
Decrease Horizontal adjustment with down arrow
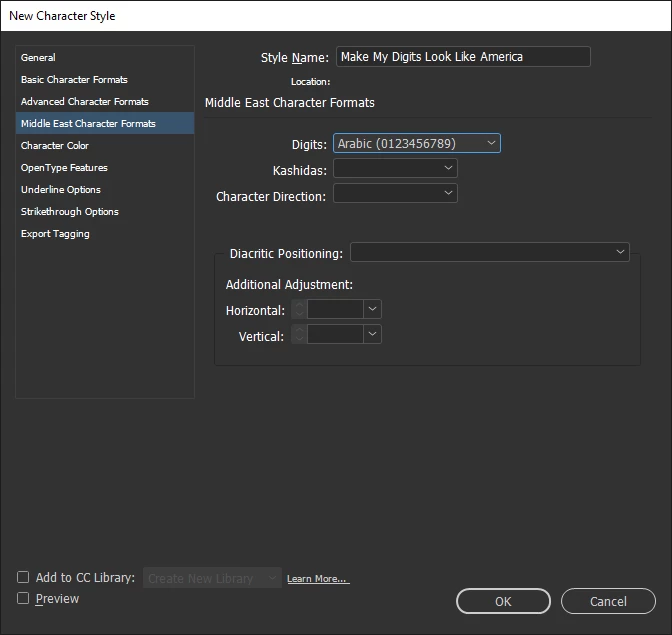(x=299, y=314)
